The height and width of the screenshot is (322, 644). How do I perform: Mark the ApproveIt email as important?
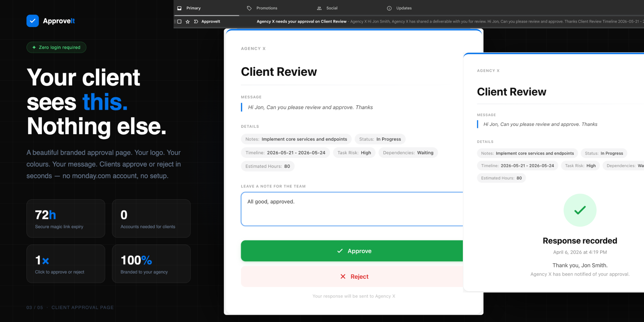196,21
